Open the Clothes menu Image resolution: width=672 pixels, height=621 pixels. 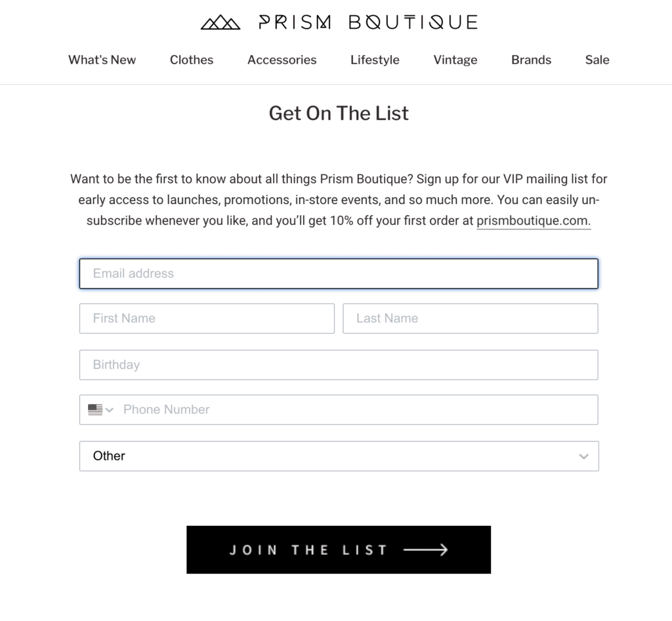pos(191,60)
